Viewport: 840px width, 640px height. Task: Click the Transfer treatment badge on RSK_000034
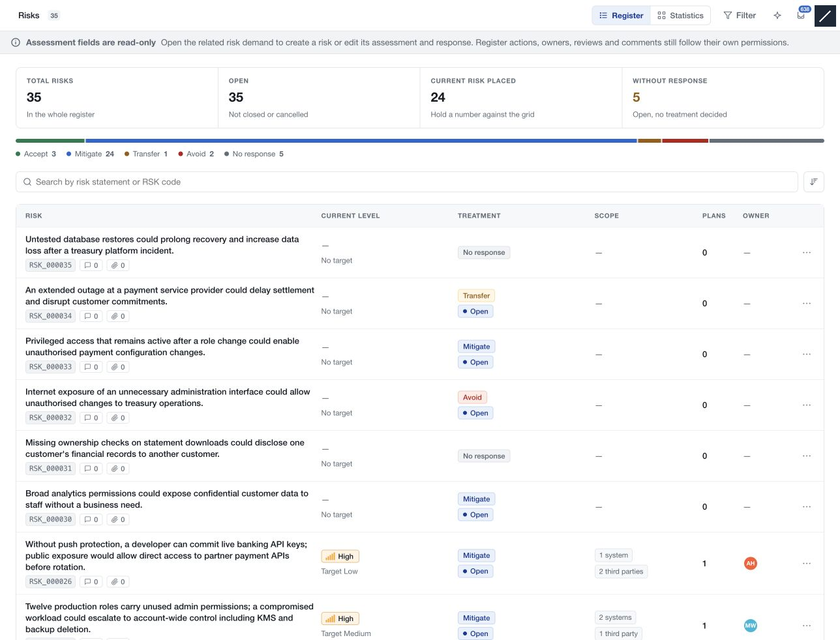coord(476,296)
